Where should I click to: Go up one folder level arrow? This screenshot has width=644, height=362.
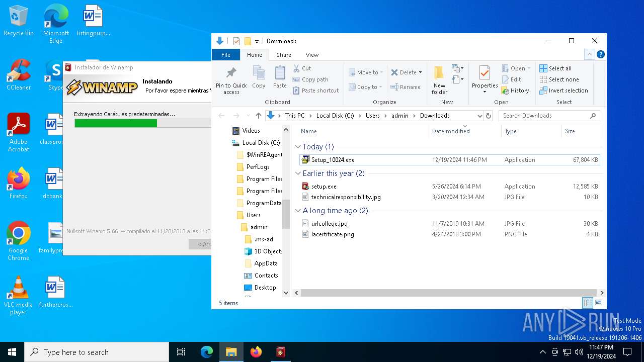coord(259,116)
